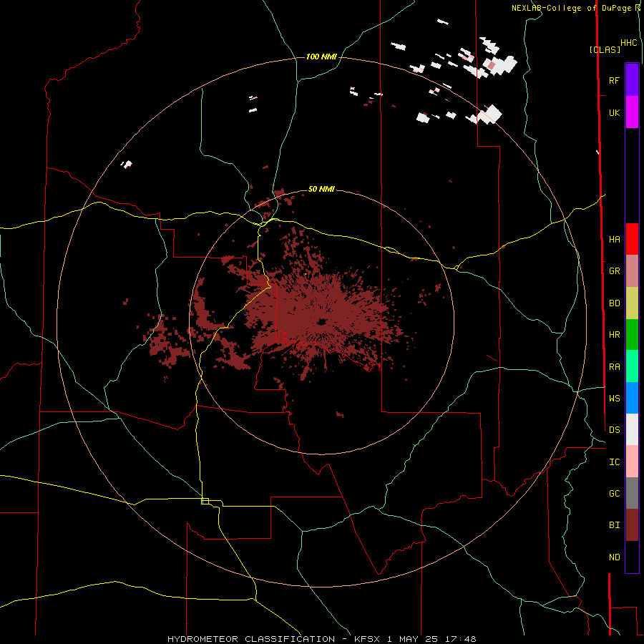Click the RF legend label
The image size is (644, 644).
[x=614, y=80]
